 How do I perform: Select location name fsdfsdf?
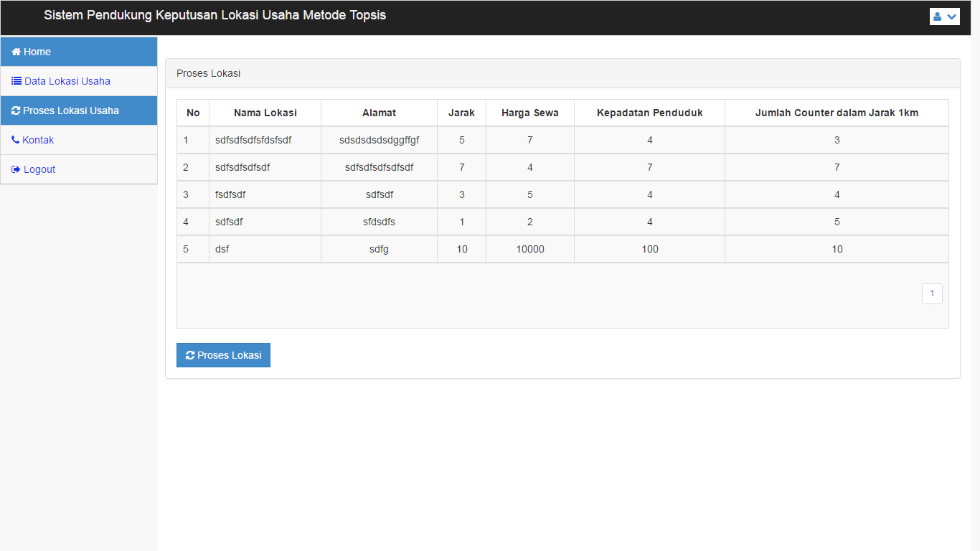coord(230,194)
